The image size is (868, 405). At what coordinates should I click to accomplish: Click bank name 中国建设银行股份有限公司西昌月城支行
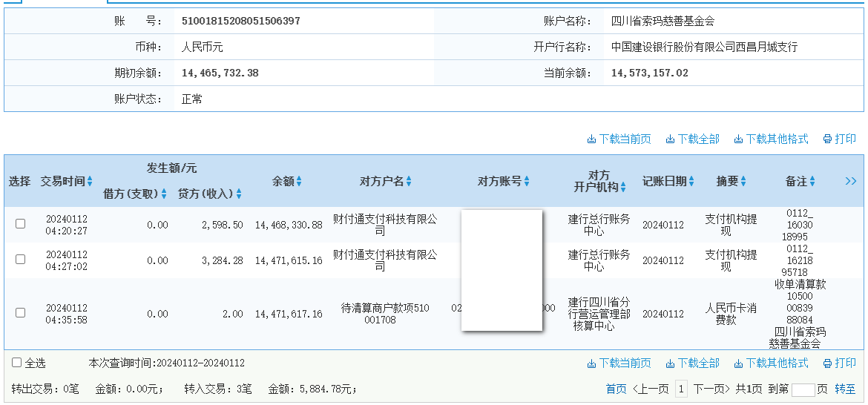(x=705, y=47)
